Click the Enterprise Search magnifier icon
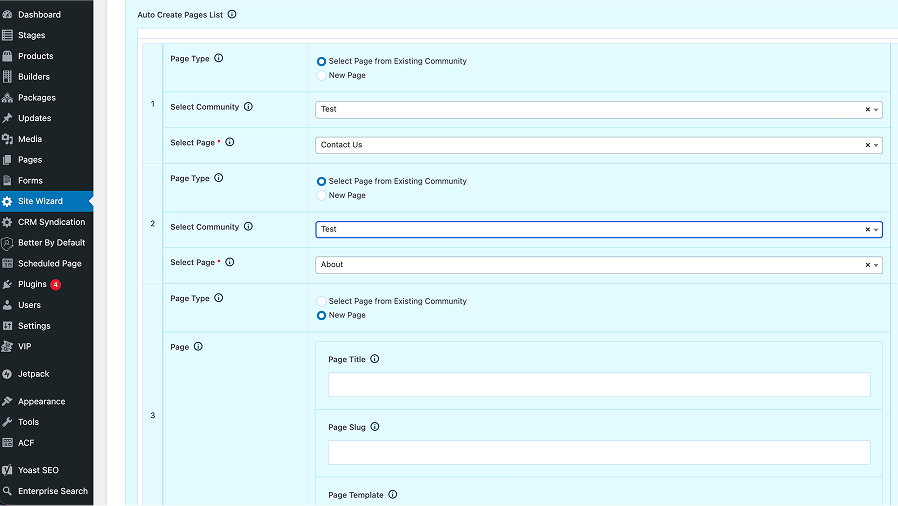 click(x=7, y=491)
